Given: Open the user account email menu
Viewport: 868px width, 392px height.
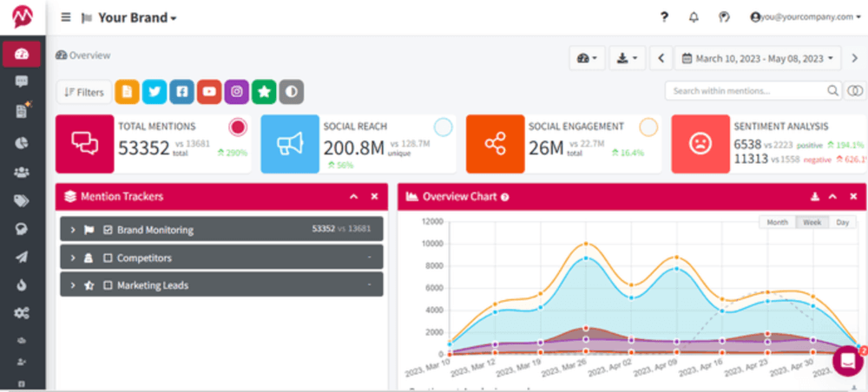Looking at the screenshot, I should [x=801, y=17].
